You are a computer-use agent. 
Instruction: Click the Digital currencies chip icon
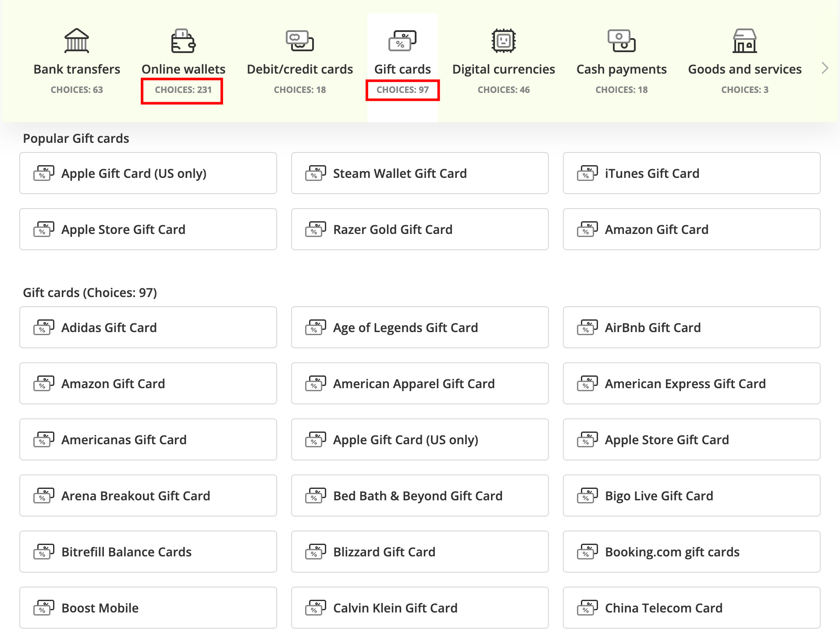[503, 41]
